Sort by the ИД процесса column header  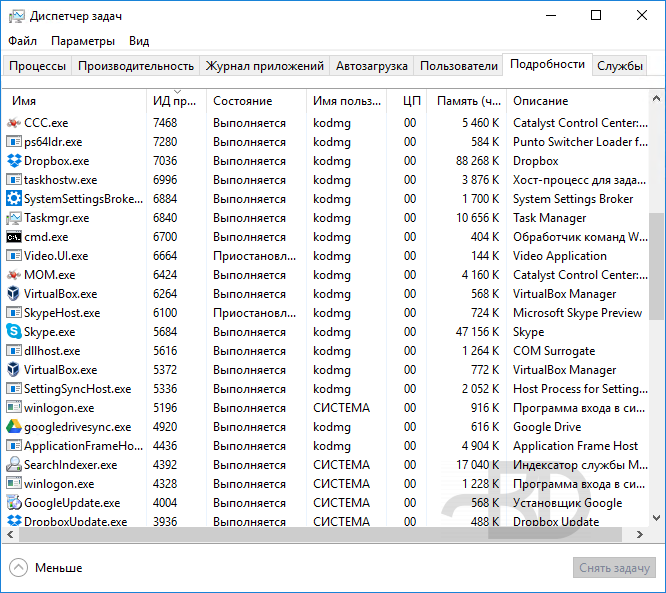175,101
